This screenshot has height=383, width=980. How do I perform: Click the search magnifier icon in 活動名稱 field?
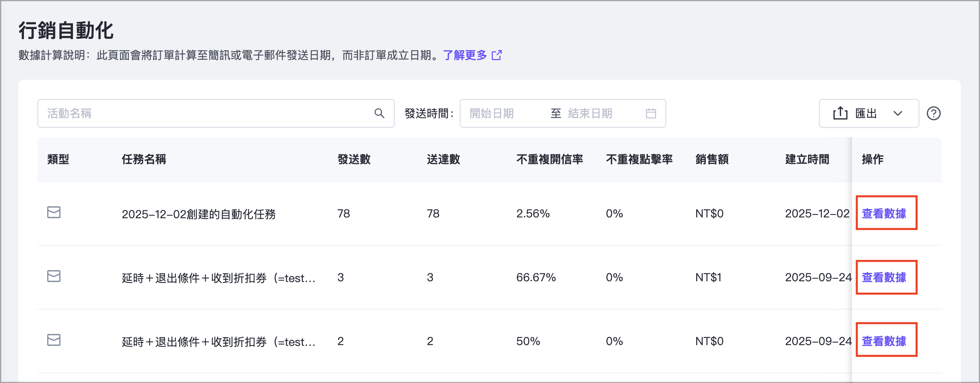tap(379, 113)
